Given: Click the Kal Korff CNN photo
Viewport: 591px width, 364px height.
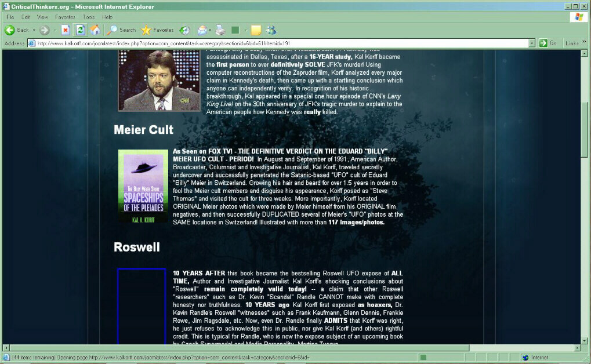Looking at the screenshot, I should pyautogui.click(x=159, y=80).
